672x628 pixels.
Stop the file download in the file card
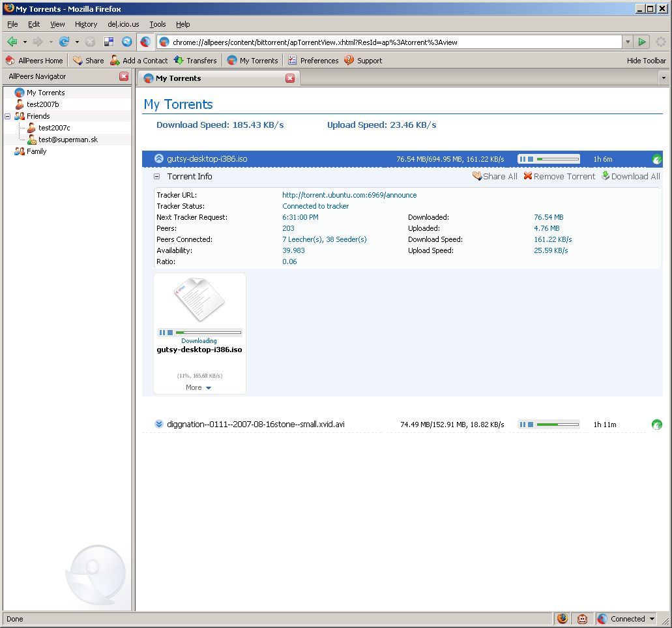point(170,333)
